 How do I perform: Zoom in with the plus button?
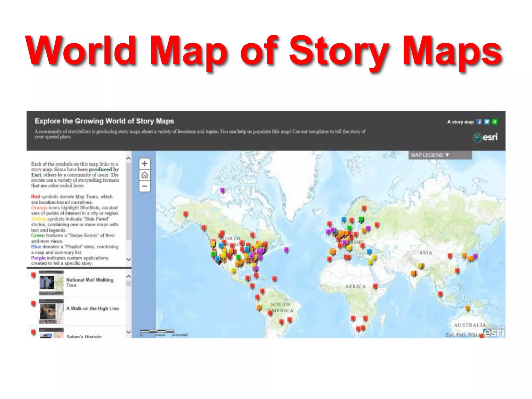(145, 164)
